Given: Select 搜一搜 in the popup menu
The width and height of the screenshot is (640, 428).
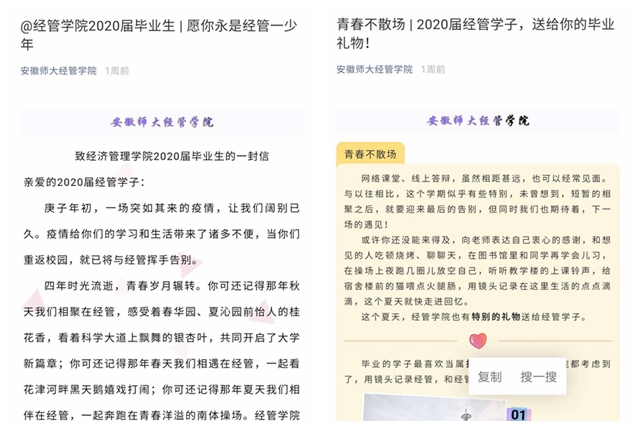Looking at the screenshot, I should pyautogui.click(x=539, y=377).
